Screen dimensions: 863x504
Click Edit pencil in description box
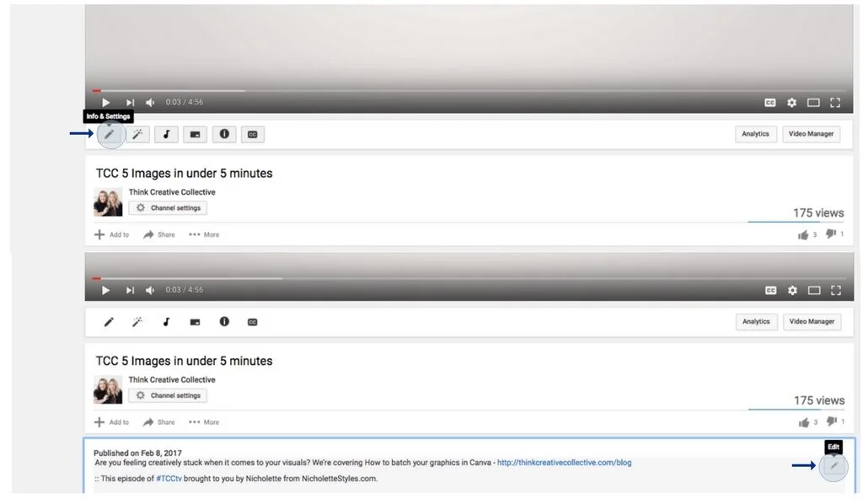click(x=834, y=466)
